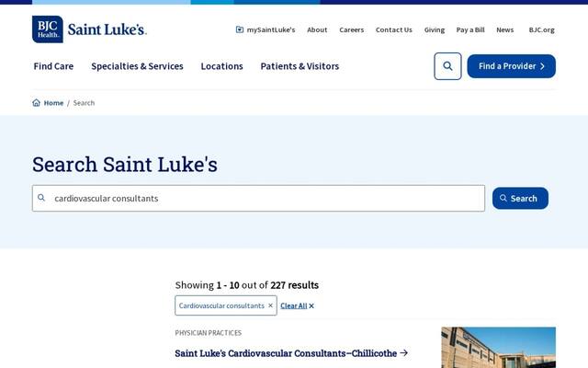Open the News link
The width and height of the screenshot is (588, 368).
pos(504,29)
